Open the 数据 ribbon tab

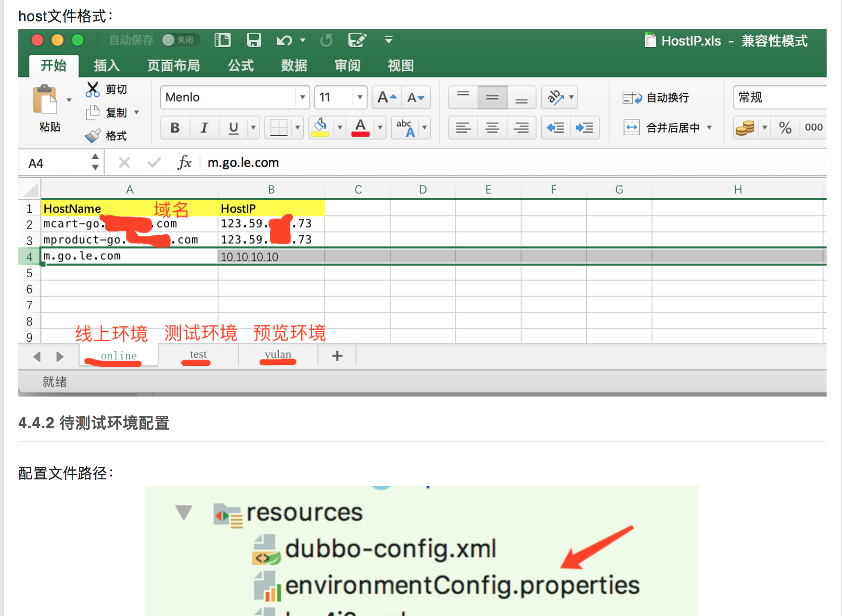click(x=294, y=65)
